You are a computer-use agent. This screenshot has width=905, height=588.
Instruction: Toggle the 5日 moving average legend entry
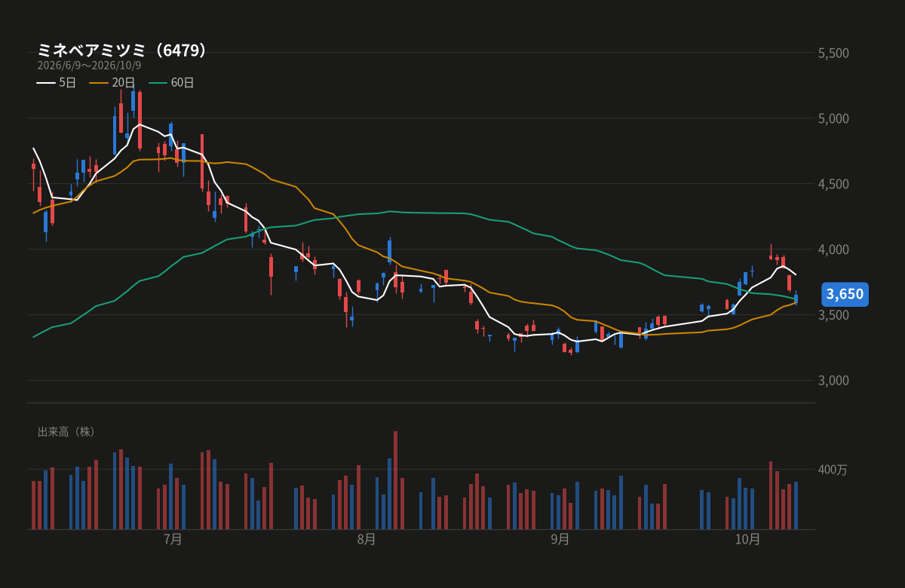click(x=57, y=83)
